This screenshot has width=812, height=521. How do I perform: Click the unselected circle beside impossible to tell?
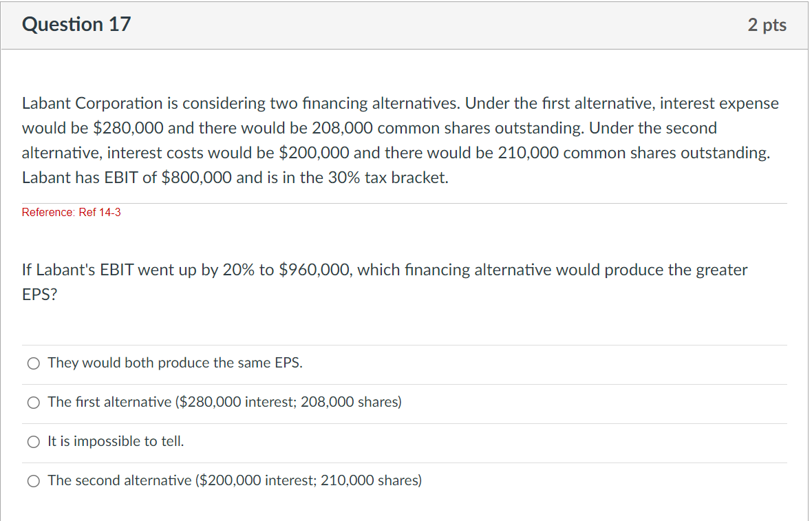pos(33,441)
